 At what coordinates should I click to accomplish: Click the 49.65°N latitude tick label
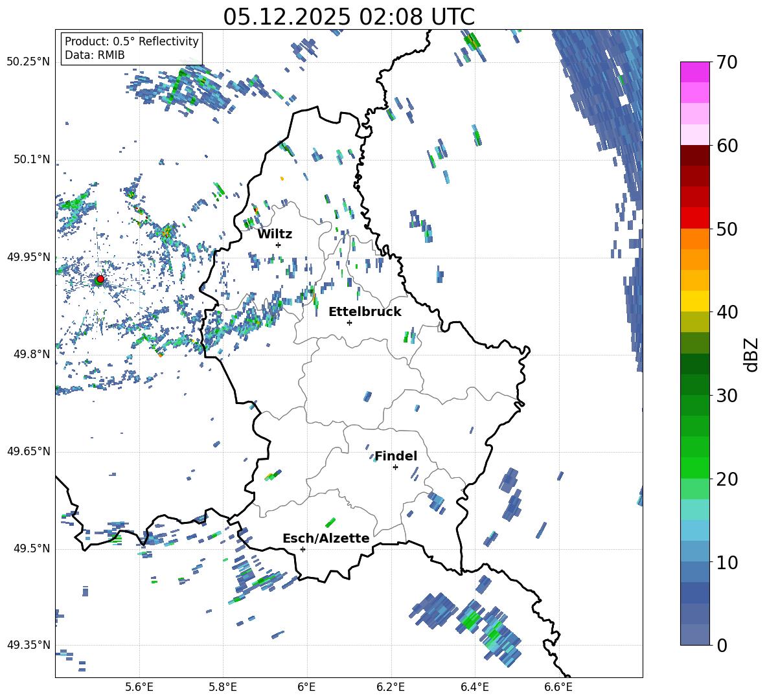(29, 451)
